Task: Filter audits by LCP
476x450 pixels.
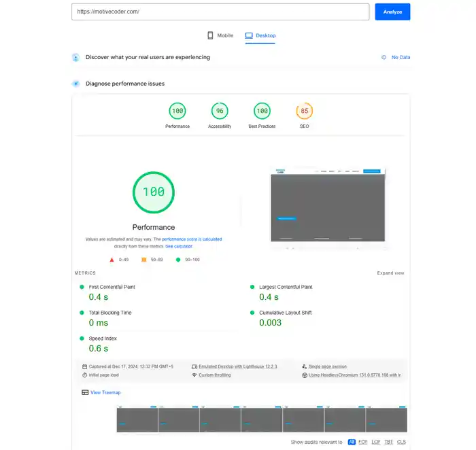Action: [x=376, y=442]
